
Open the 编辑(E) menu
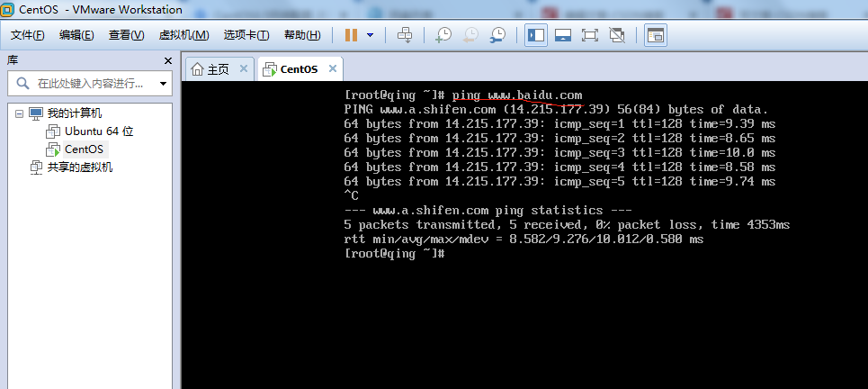click(x=77, y=35)
